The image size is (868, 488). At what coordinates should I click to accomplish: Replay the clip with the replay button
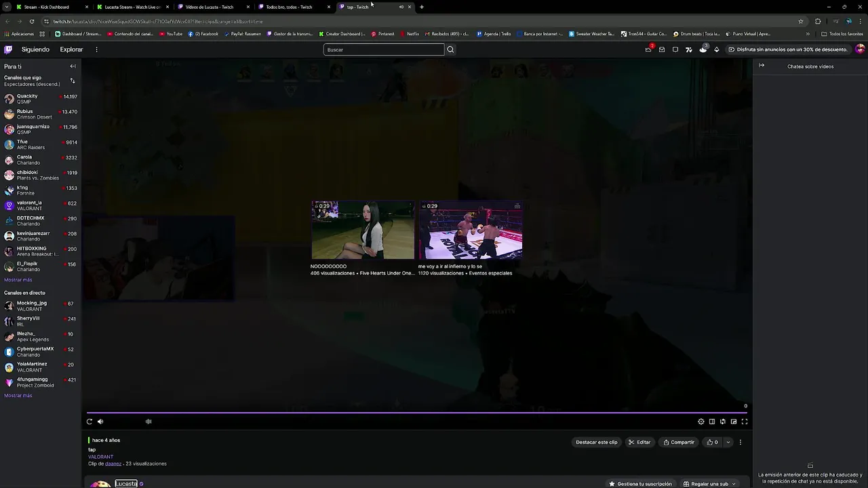tap(90, 422)
